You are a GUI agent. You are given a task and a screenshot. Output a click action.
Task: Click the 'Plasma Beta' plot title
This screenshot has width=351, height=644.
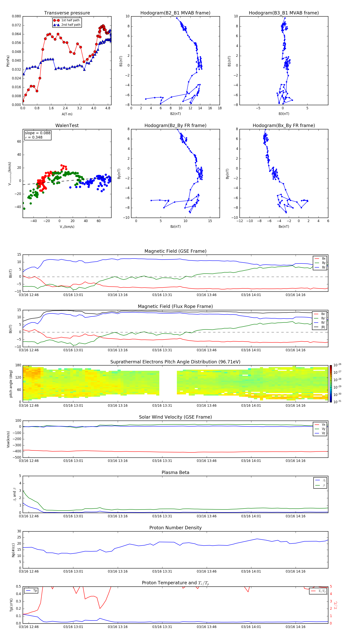(x=175, y=472)
